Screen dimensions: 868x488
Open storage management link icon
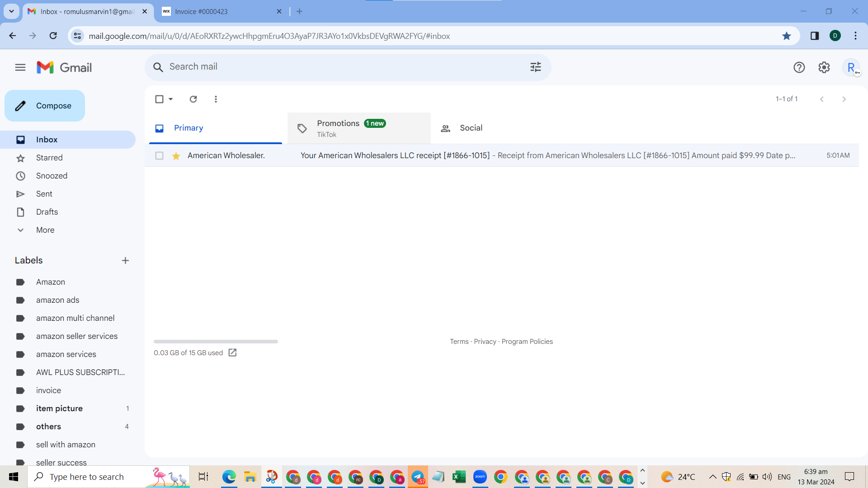232,352
